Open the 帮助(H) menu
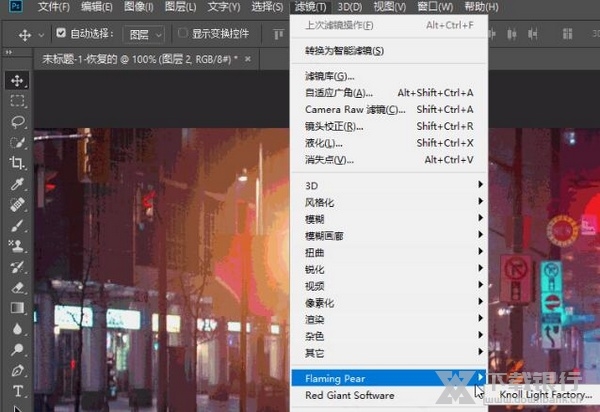Screen dimensions: 600x412 click(481, 7)
